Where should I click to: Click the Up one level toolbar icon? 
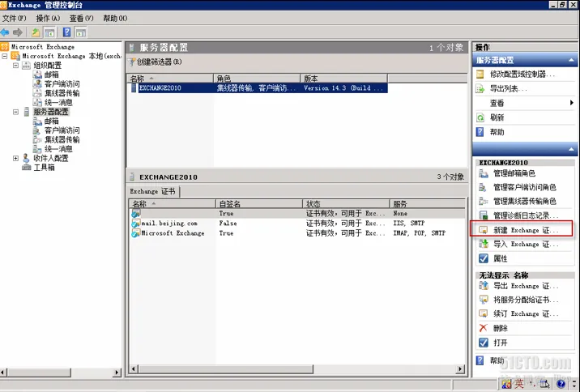click(36, 32)
